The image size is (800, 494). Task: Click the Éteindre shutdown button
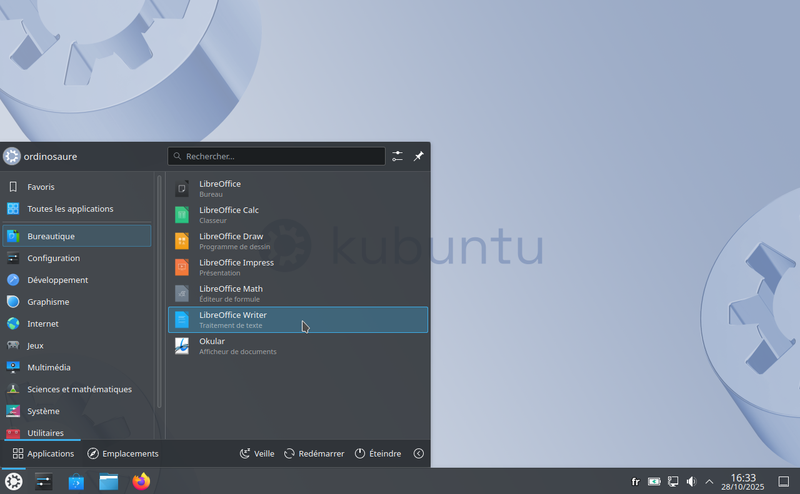378,454
